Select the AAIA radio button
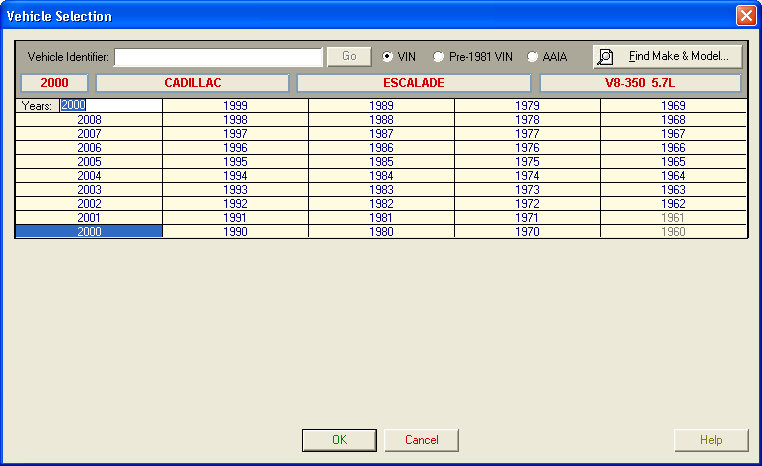The image size is (762, 466). [532, 57]
